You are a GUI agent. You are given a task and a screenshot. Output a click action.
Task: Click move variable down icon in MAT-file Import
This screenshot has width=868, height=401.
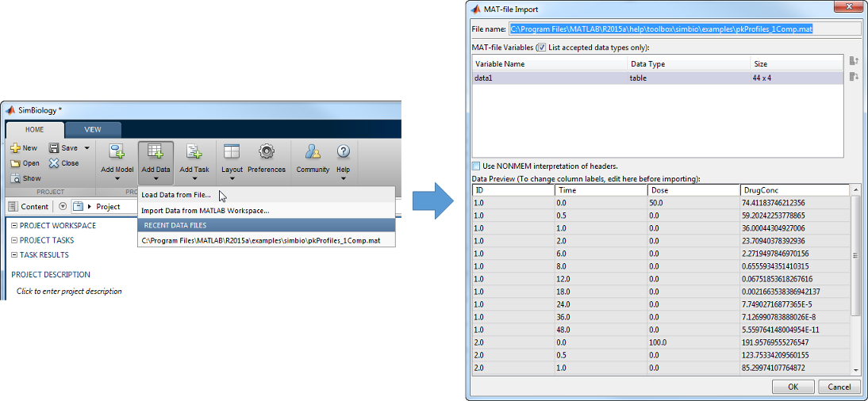[x=854, y=78]
